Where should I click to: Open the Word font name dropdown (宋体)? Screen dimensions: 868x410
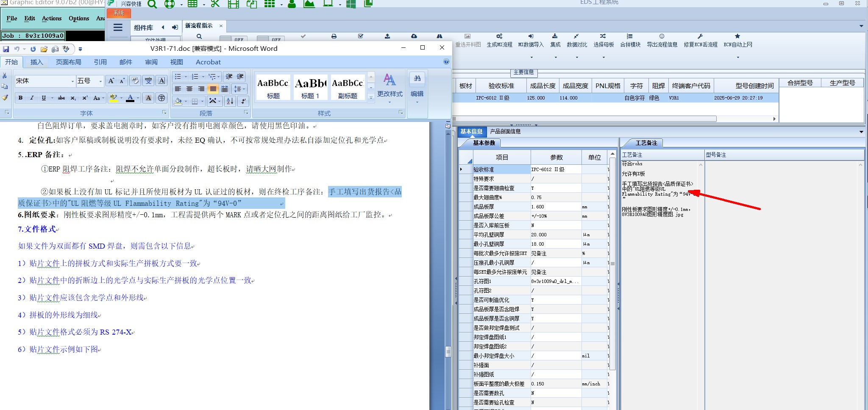(x=72, y=81)
